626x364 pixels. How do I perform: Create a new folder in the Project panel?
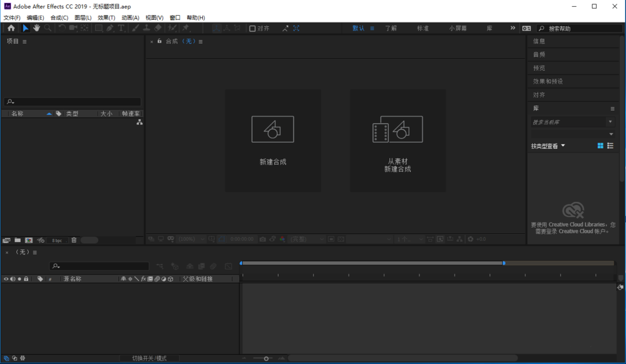coord(18,240)
